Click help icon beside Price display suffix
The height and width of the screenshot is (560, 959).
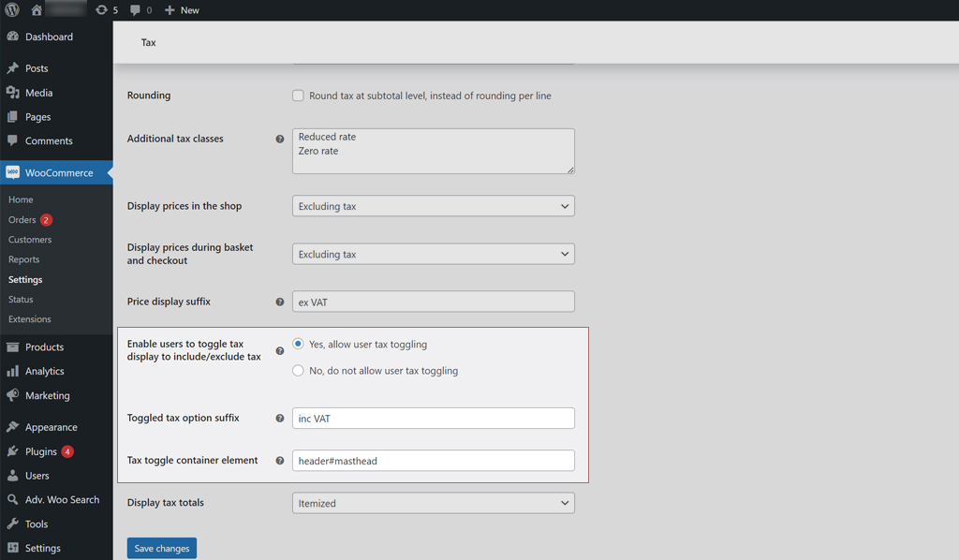[x=279, y=302]
